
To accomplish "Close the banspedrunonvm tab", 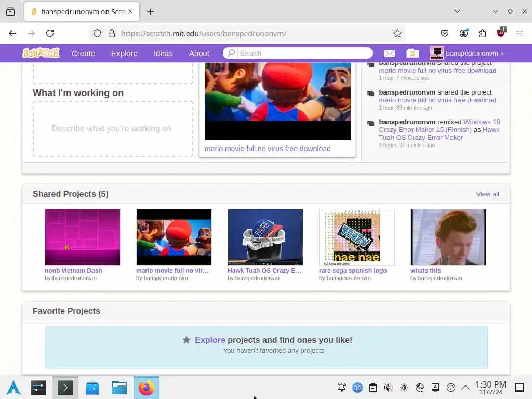I will 130,11.
